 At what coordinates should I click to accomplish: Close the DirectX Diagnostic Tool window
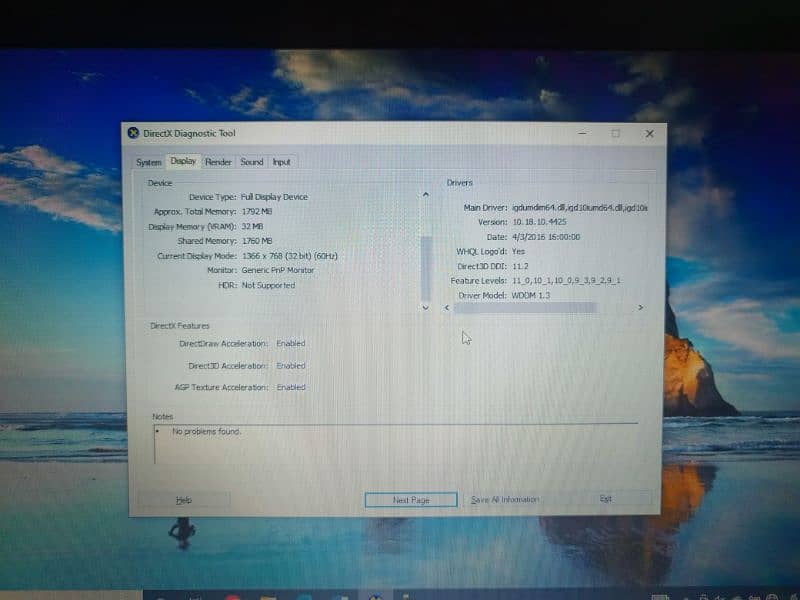(649, 133)
